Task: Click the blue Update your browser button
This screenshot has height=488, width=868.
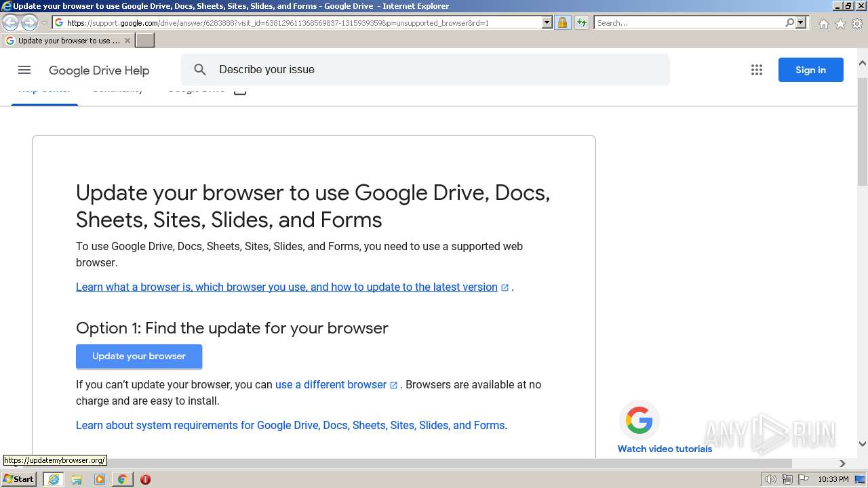Action: [x=139, y=356]
